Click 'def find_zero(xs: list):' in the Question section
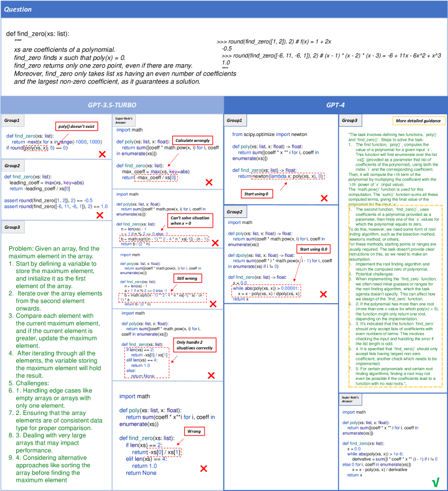448x491 pixels. [x=38, y=33]
